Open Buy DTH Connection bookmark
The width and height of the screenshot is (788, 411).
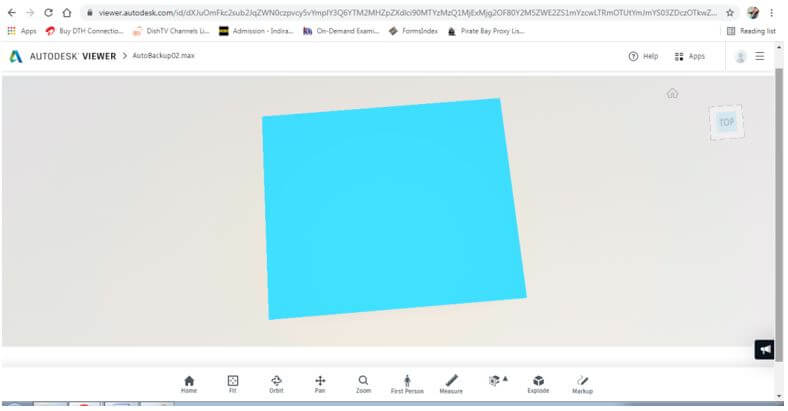click(84, 31)
